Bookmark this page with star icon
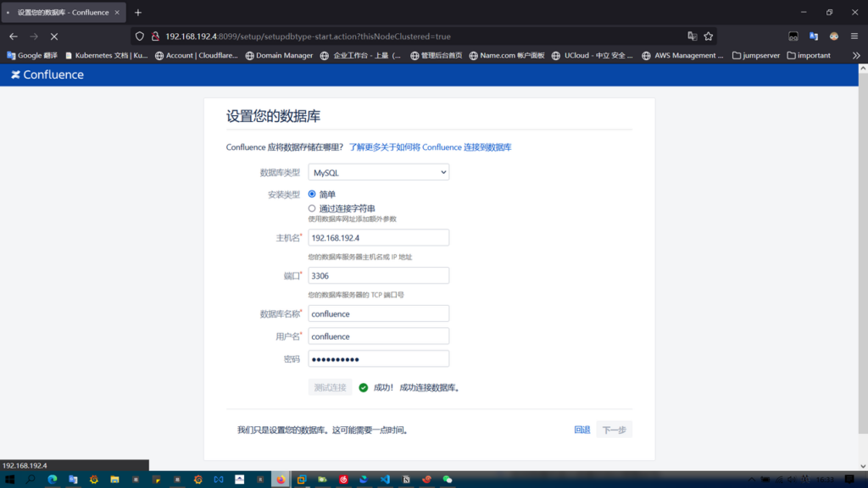The width and height of the screenshot is (868, 488). 709,36
